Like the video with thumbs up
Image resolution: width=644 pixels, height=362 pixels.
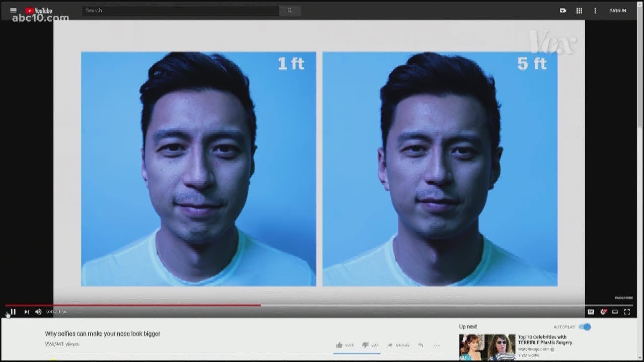(339, 345)
